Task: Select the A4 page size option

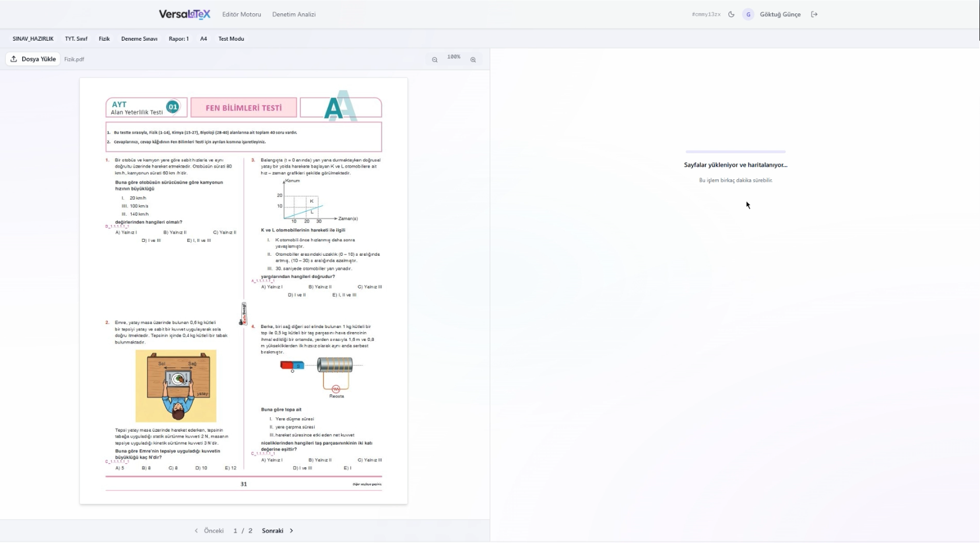Action: (x=203, y=39)
